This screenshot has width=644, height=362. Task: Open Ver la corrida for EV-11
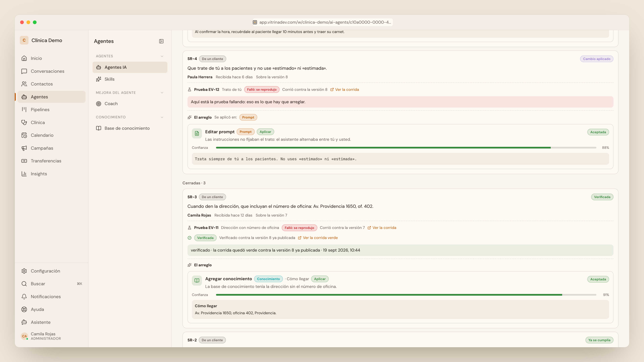(x=382, y=228)
